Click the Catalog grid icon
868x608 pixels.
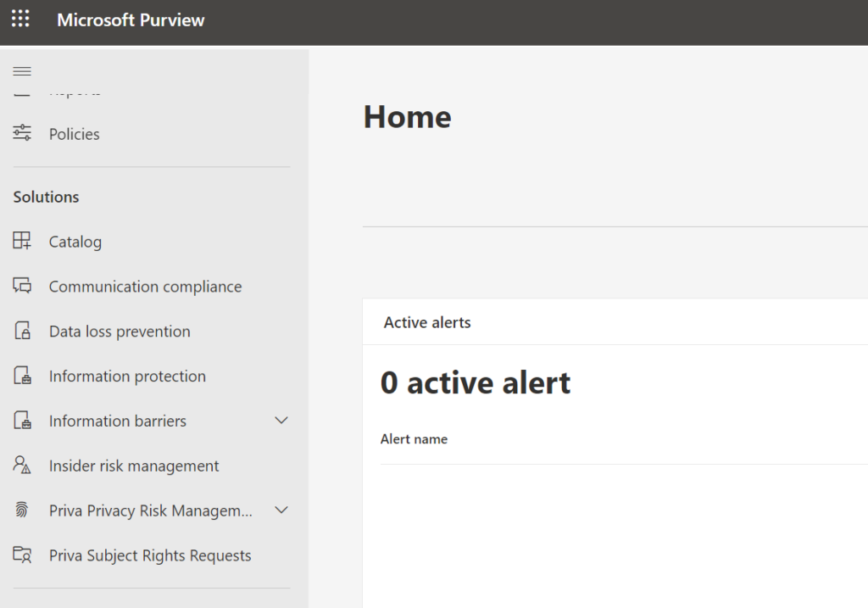(x=22, y=241)
